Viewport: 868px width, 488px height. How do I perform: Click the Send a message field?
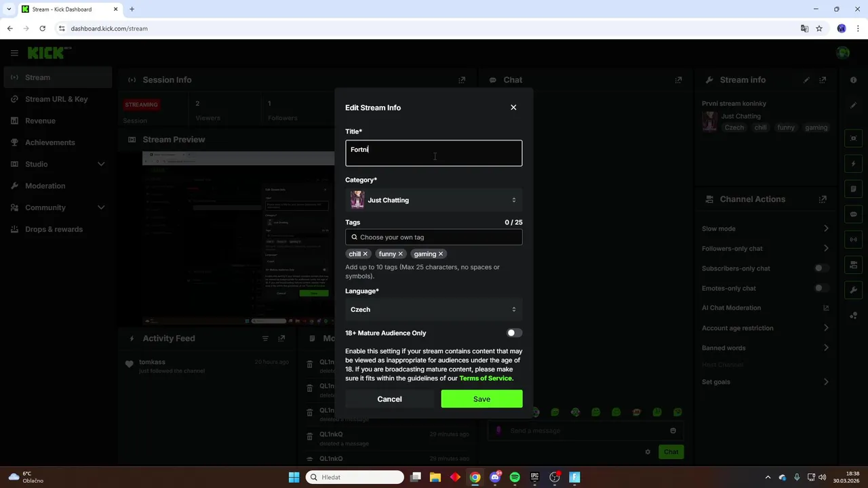click(586, 430)
